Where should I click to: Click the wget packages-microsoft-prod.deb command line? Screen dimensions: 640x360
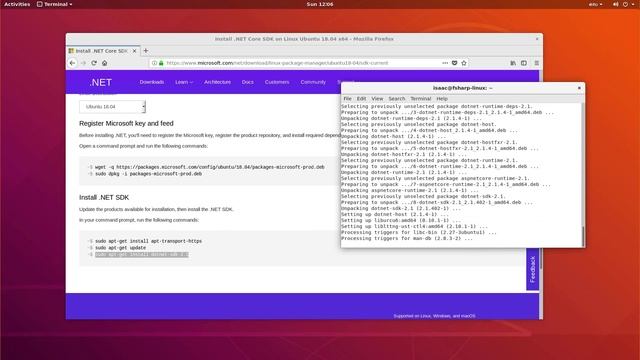pos(209,167)
